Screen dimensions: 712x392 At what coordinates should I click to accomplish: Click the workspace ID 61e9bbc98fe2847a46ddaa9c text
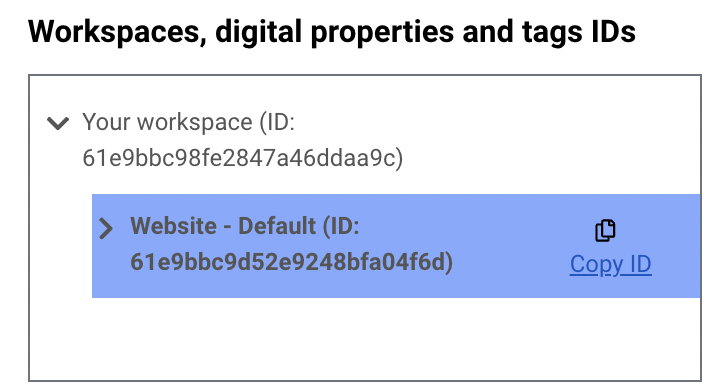242,158
